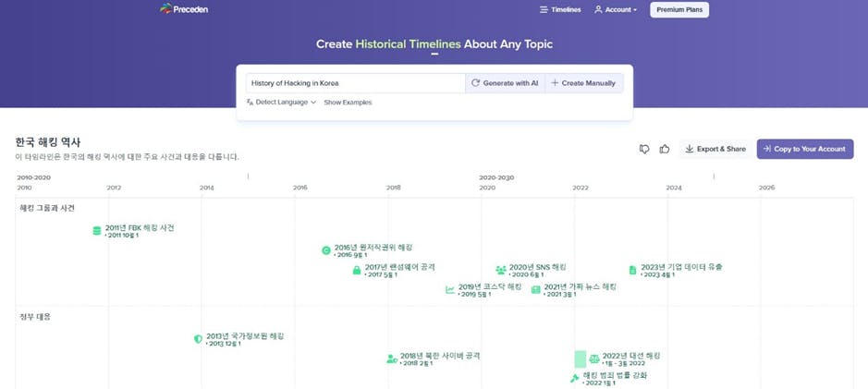The image size is (868, 389).
Task: Click the 2010-2020 decade label
Action: coord(34,177)
